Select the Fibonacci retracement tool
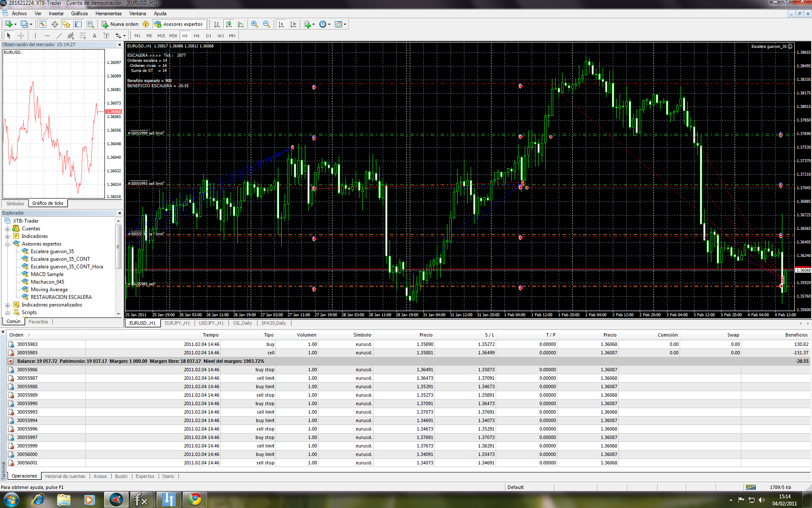The width and height of the screenshot is (812, 508). pyautogui.click(x=83, y=36)
